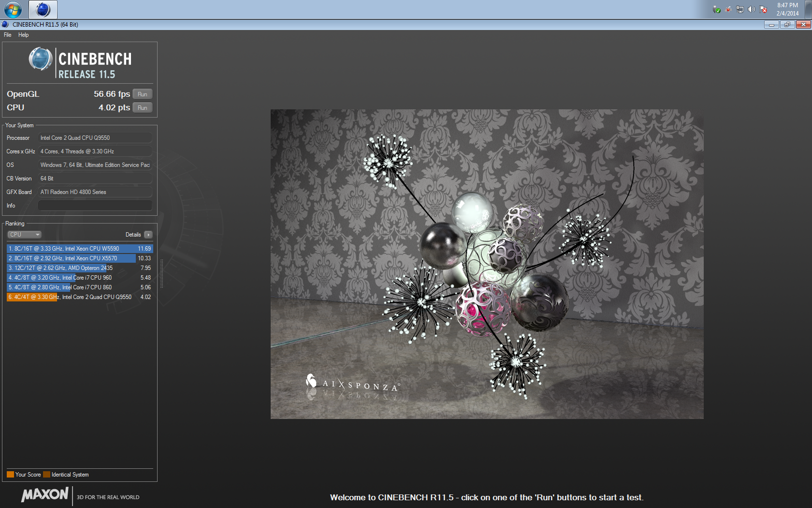
Task: Click the Cores x GHz field
Action: [x=95, y=151]
